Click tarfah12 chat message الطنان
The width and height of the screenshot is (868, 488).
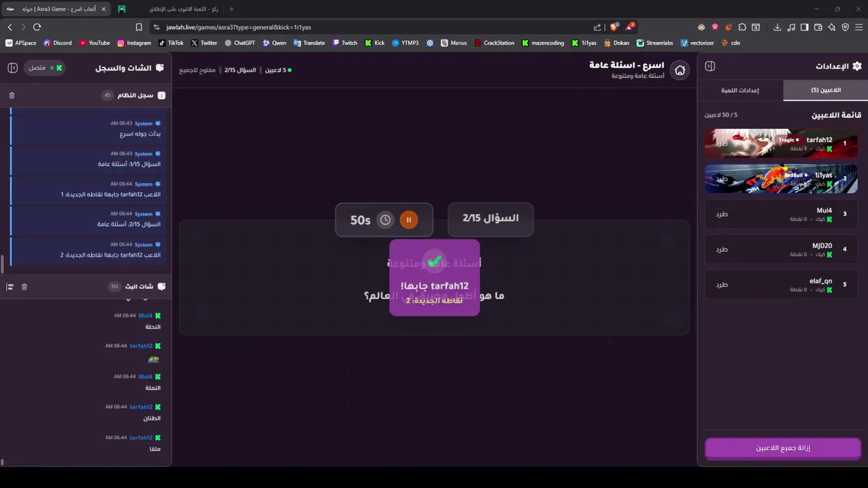(152, 418)
